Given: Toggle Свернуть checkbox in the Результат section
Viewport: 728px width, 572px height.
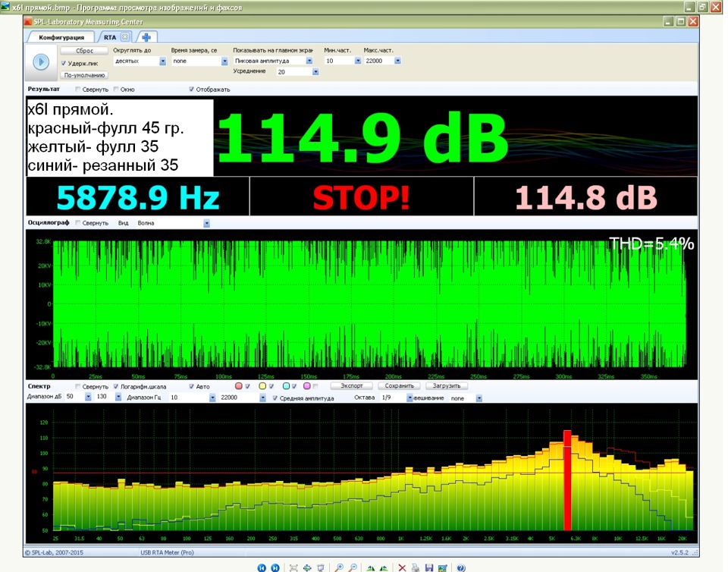Looking at the screenshot, I should pos(78,90).
